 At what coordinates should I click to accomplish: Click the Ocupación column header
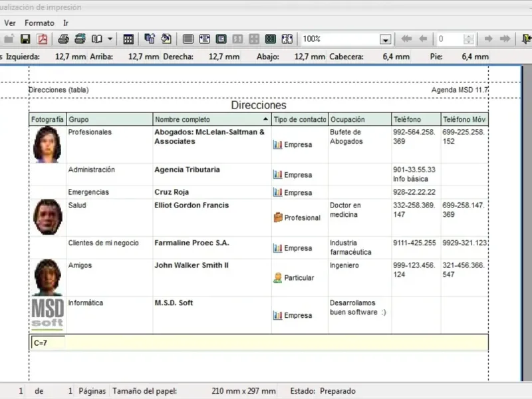pyautogui.click(x=359, y=120)
